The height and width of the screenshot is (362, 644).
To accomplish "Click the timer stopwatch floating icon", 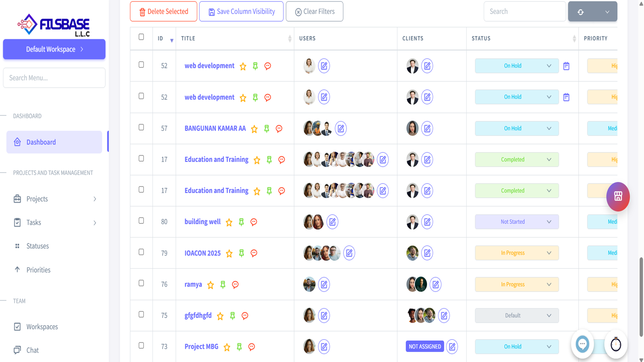I will pyautogui.click(x=615, y=344).
